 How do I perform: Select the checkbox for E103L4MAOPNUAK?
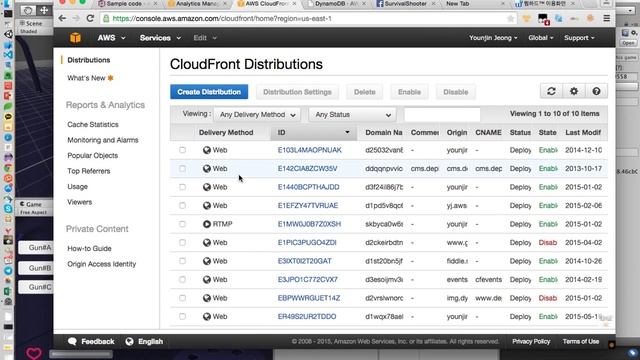pyautogui.click(x=182, y=150)
